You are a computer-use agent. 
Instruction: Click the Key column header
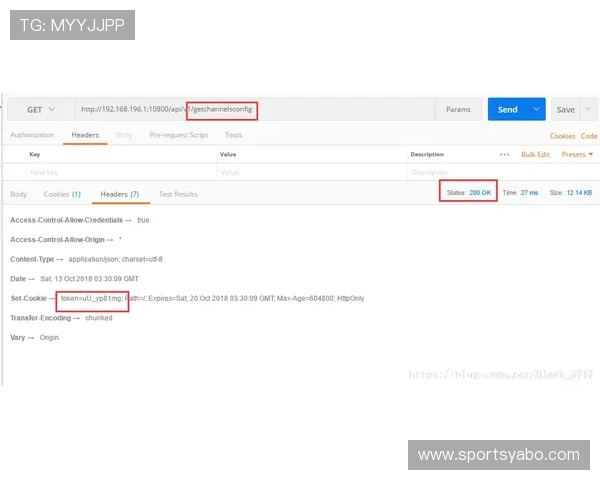tap(34, 155)
